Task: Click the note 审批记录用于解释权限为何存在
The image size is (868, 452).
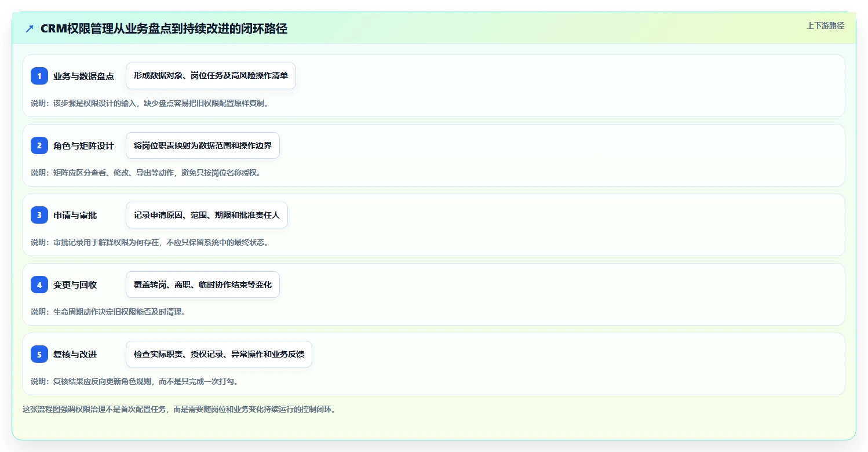Action: tap(150, 242)
